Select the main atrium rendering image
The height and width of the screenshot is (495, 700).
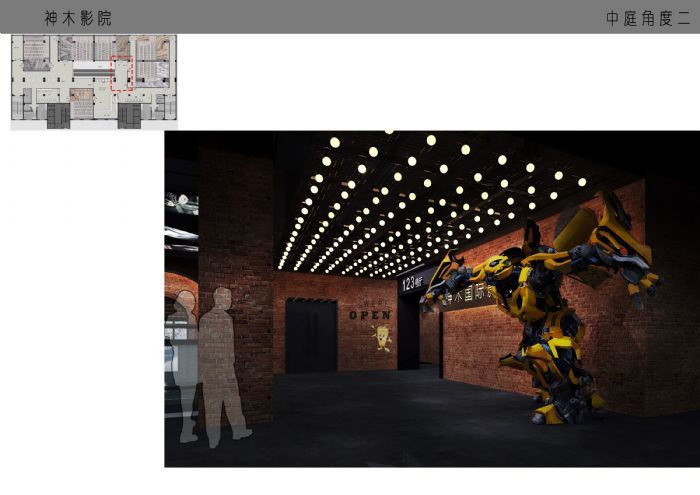[431, 298]
